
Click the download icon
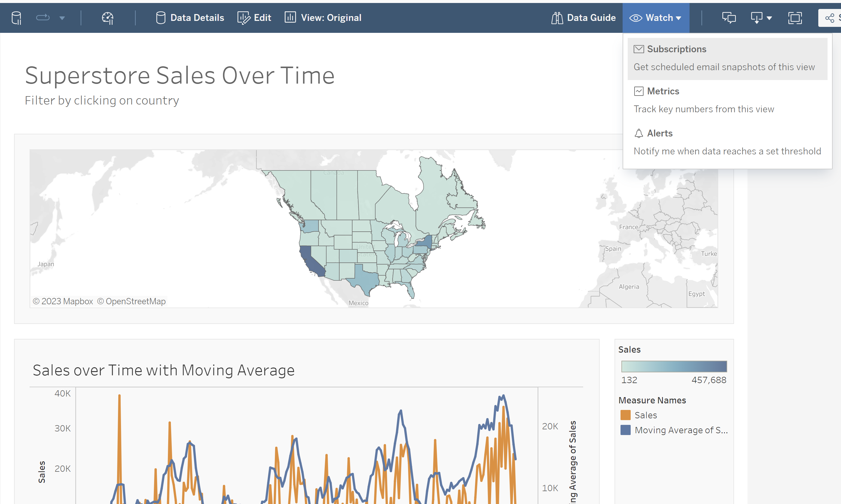(x=757, y=18)
